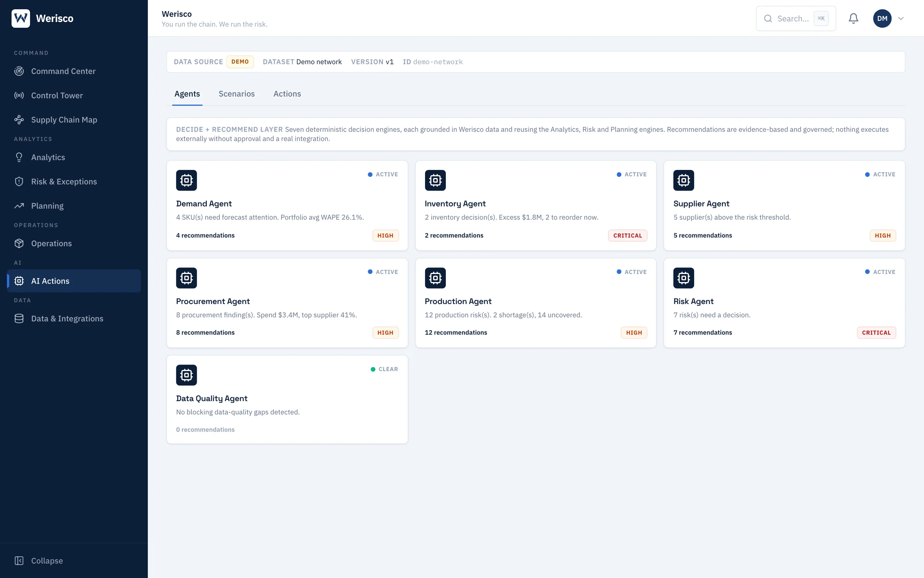Switch to the Actions tab
924x578 pixels.
[287, 94]
